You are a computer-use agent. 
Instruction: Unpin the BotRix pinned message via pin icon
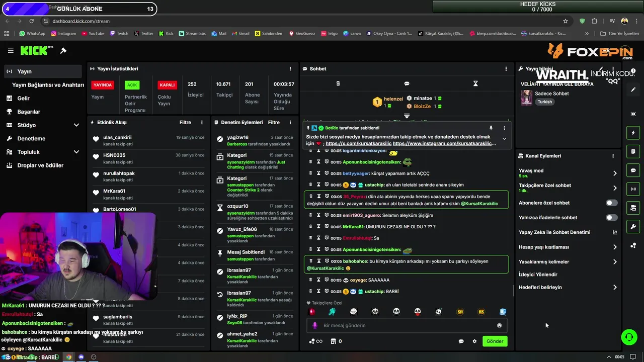pyautogui.click(x=491, y=128)
